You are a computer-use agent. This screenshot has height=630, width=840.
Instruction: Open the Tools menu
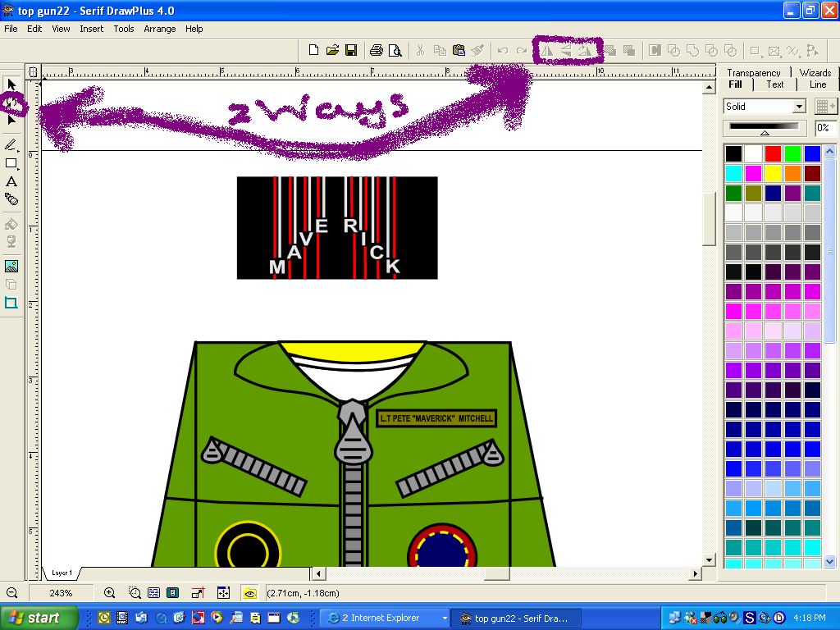pyautogui.click(x=123, y=29)
